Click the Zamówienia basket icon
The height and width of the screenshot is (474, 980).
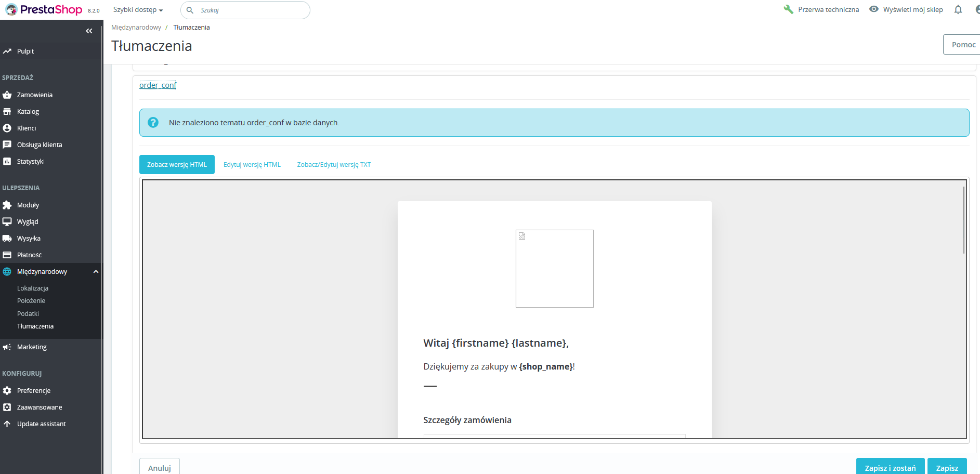(7, 95)
